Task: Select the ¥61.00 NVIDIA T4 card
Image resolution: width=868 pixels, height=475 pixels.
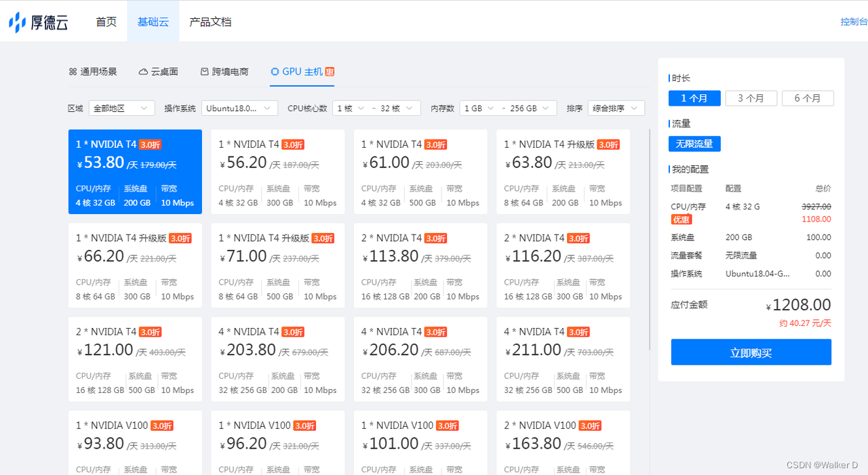Action: 420,171
